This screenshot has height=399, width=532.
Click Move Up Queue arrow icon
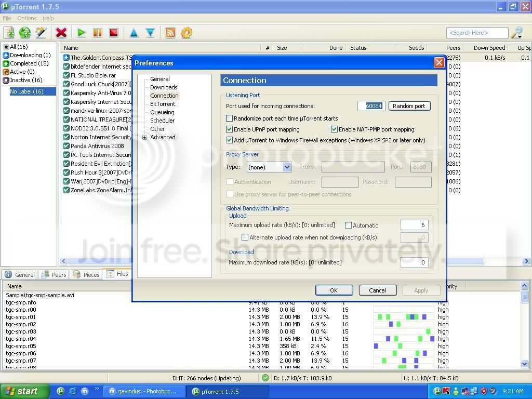(x=134, y=33)
